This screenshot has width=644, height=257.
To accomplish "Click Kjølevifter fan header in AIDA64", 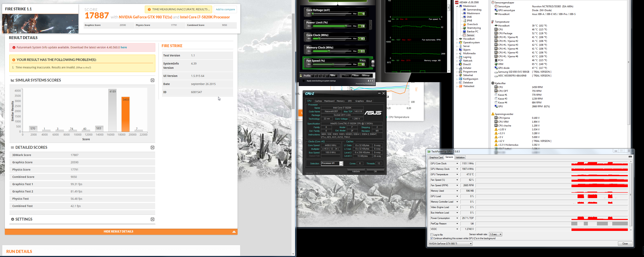I will pyautogui.click(x=499, y=83).
